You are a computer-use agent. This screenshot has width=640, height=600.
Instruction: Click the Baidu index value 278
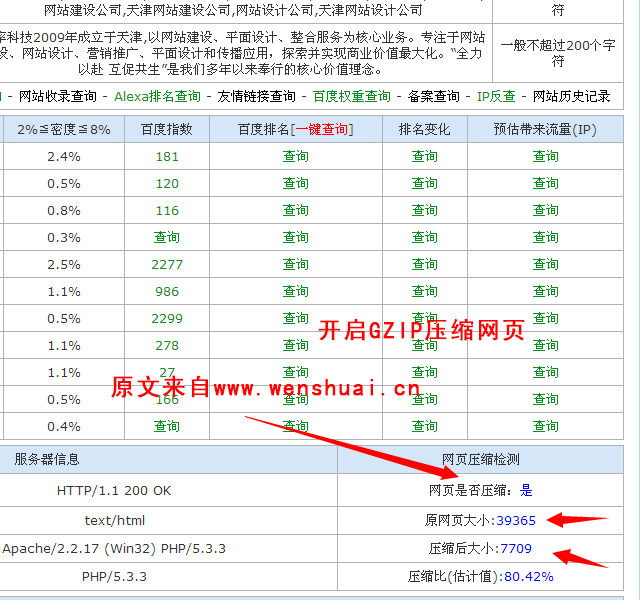coord(167,346)
